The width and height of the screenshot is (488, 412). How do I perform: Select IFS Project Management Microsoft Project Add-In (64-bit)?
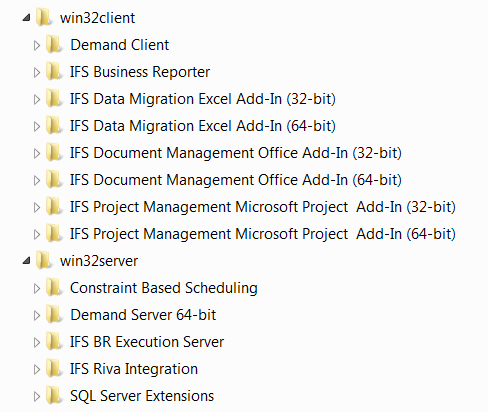263,234
